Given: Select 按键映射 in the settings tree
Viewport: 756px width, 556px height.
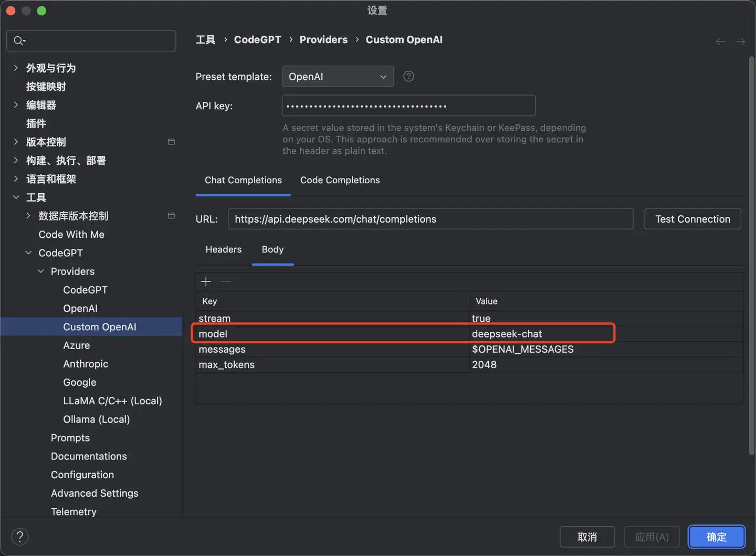Looking at the screenshot, I should pos(46,87).
